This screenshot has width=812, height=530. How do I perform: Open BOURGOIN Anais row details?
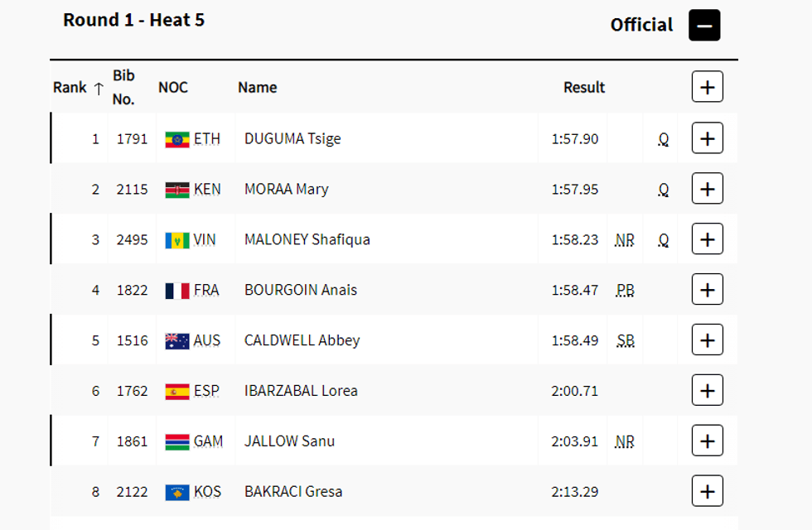point(707,290)
